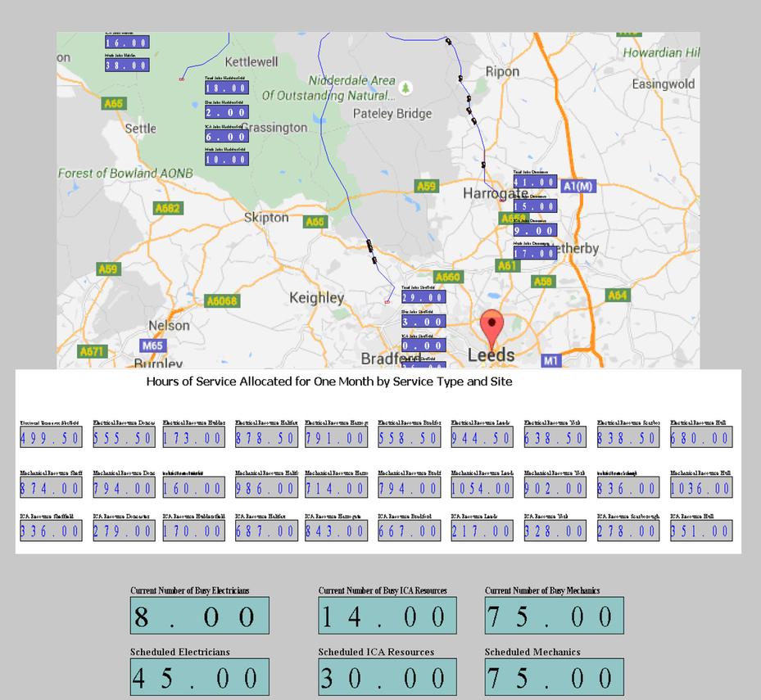This screenshot has height=700, width=761.
Task: Click the Scheduled Mechanics value box
Action: click(555, 677)
